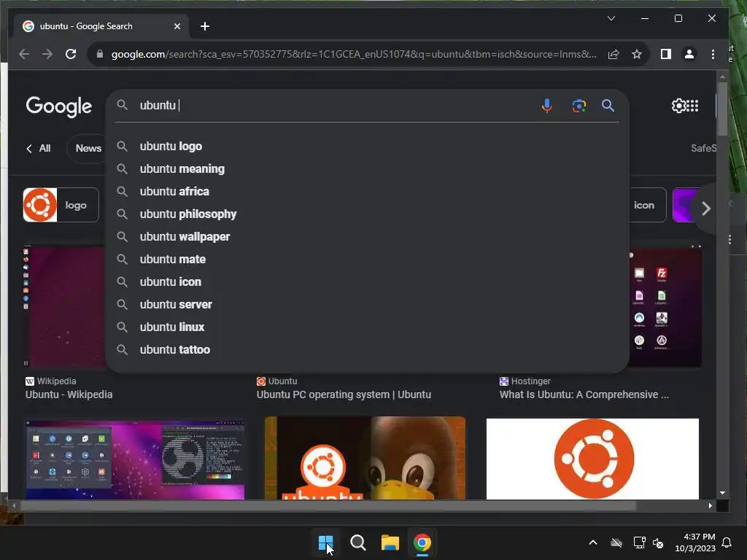Show hidden system tray icons

[x=593, y=542]
